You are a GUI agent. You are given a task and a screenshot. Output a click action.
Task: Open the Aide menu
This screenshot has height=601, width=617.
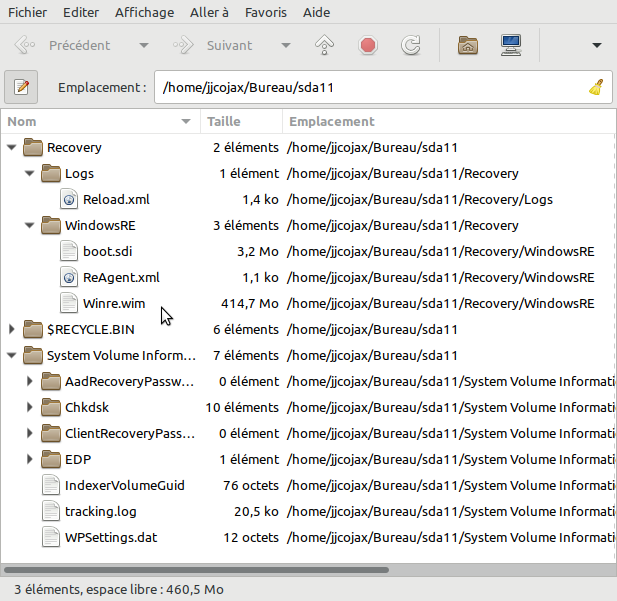click(x=316, y=12)
